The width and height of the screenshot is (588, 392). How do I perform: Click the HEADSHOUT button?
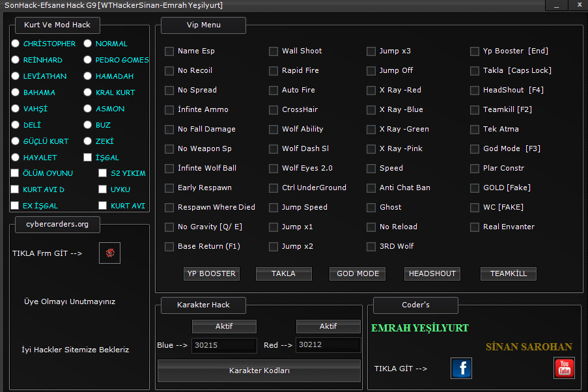coord(432,273)
